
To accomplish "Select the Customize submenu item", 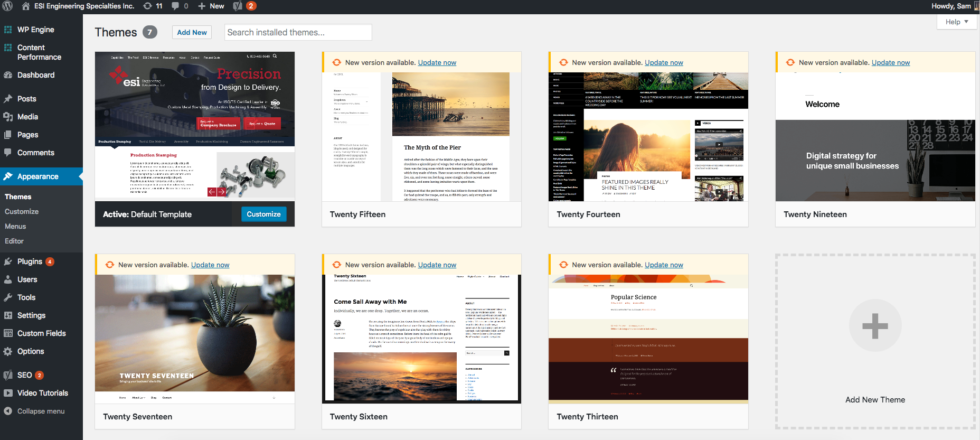I will [22, 211].
